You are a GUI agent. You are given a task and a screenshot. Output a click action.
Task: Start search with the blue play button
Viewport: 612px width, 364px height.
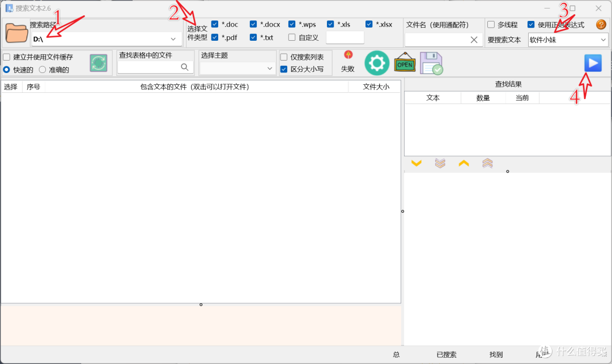pyautogui.click(x=593, y=63)
